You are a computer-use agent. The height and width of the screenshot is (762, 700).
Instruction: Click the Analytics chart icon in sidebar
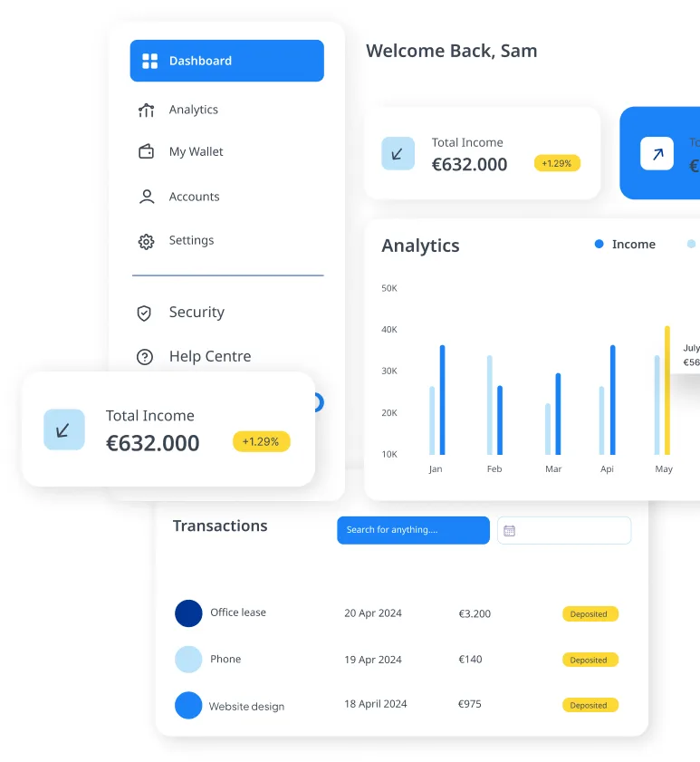tap(146, 111)
